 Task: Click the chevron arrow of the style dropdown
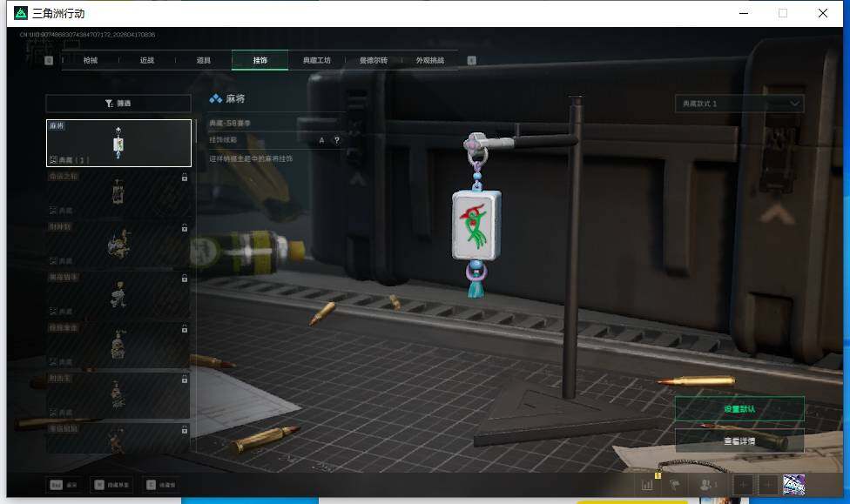tap(794, 104)
